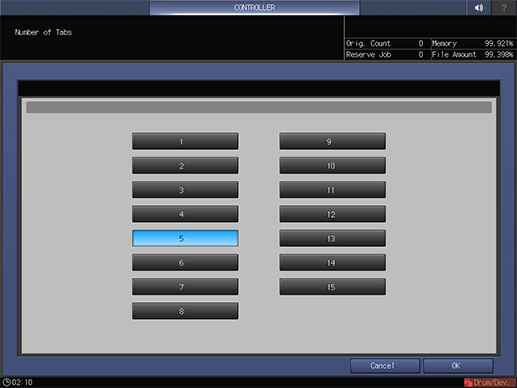Screen dimensions: 517x388
Task: Click the File Amount 99.398% readout
Action: coord(473,55)
